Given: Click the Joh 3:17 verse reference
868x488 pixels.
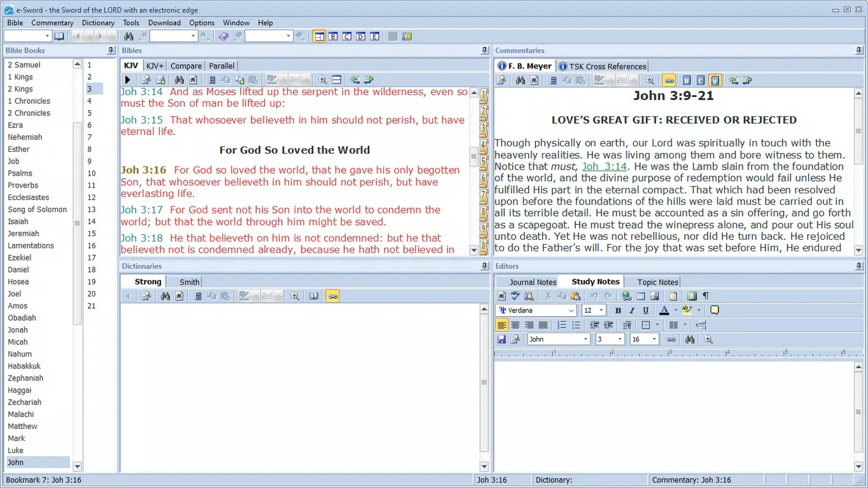Looking at the screenshot, I should click(142, 210).
